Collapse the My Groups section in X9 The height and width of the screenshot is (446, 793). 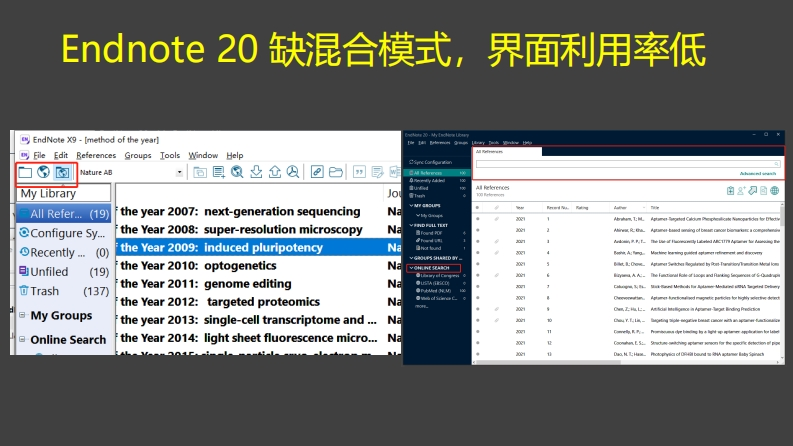tap(22, 316)
